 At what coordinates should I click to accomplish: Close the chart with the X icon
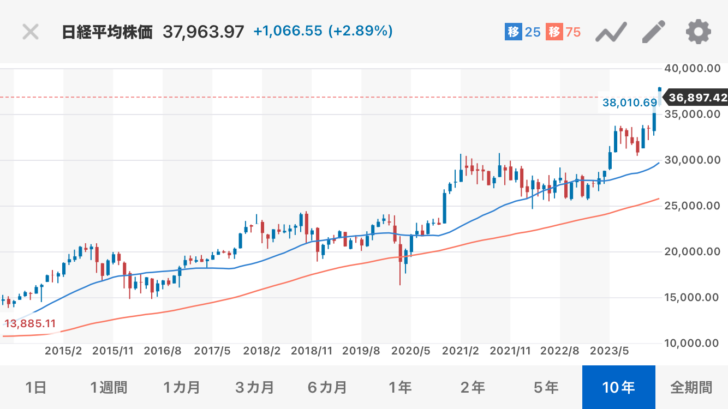(x=31, y=31)
